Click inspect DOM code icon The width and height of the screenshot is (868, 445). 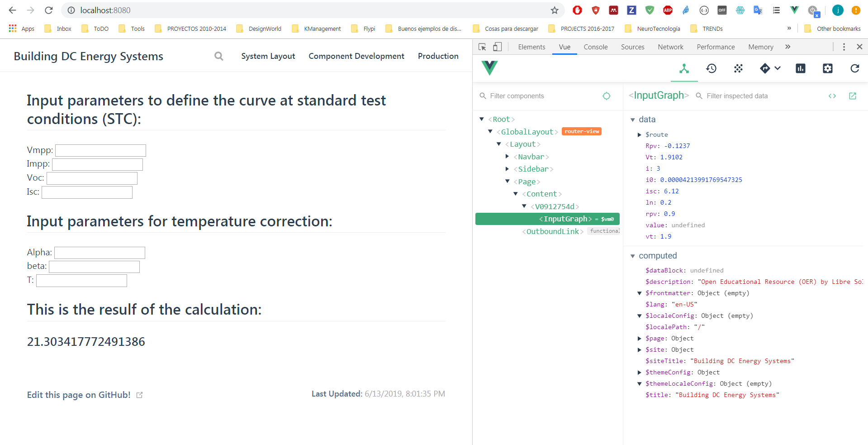click(832, 96)
